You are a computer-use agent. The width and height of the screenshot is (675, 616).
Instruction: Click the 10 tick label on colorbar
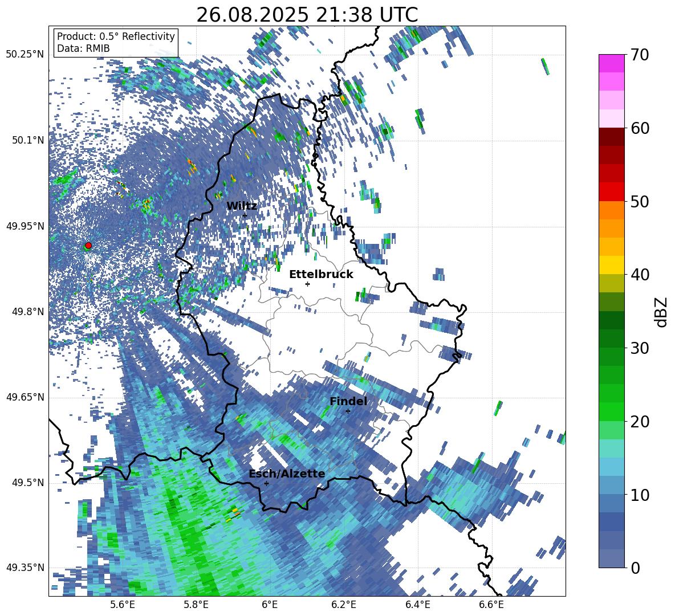640,495
